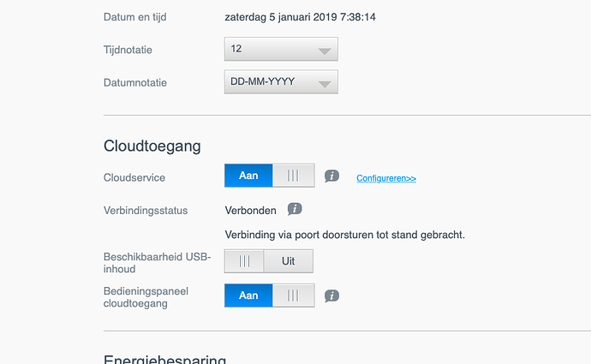This screenshot has height=364, width=591.
Task: Click grip handle of Bedieningspaneel cloudtoegang switch
Action: pyautogui.click(x=293, y=295)
